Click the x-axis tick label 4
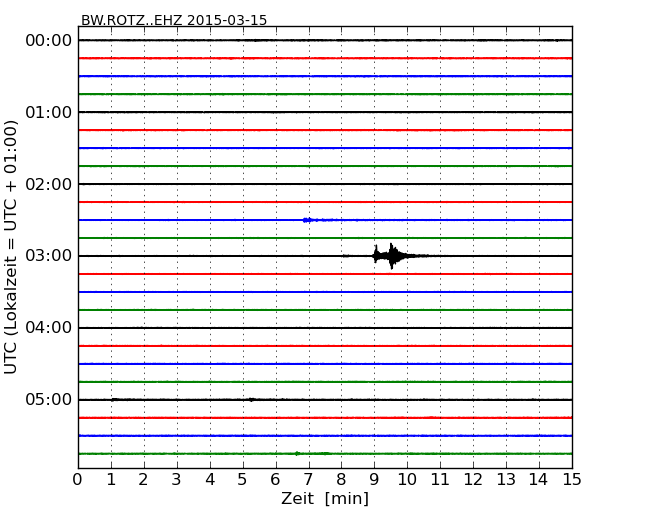This screenshot has height=520, width=650. (x=209, y=480)
